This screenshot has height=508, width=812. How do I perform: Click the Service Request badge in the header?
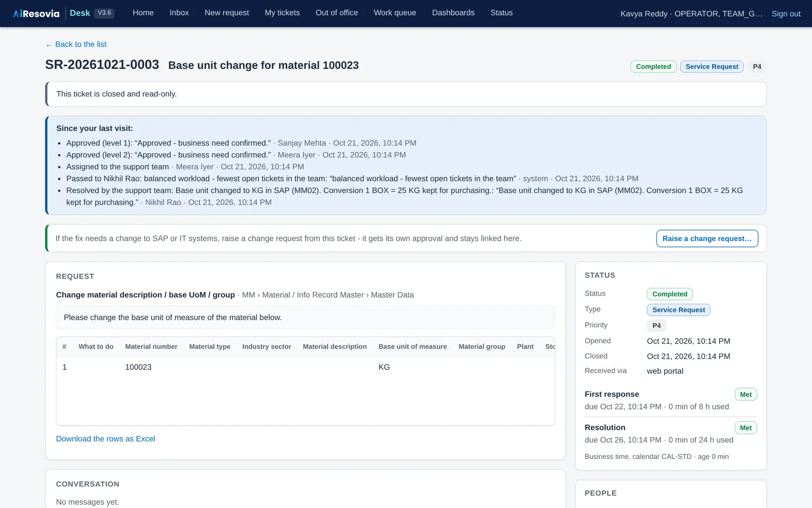coord(712,67)
